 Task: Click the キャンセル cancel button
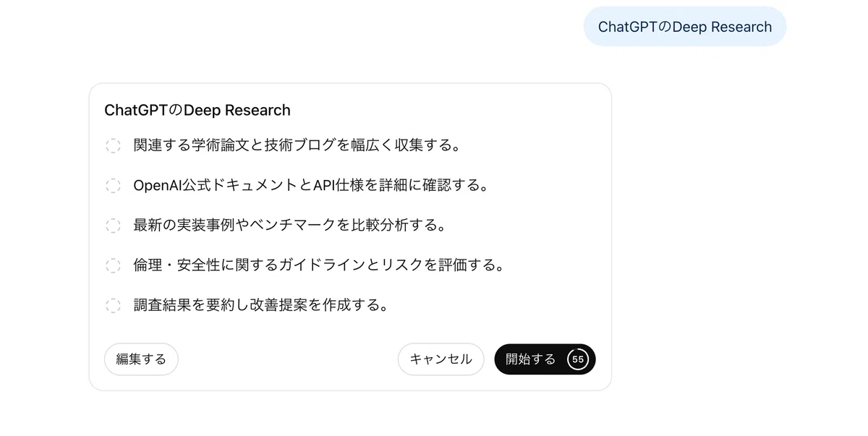[441, 359]
